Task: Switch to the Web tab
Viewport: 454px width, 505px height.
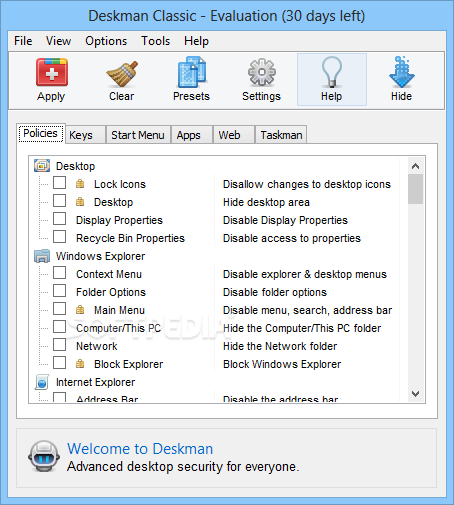Action: 233,135
